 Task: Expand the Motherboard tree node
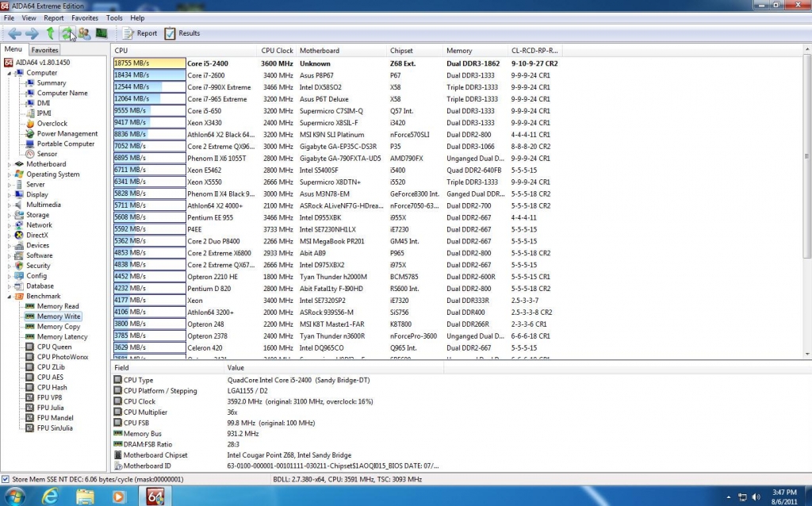(10, 164)
